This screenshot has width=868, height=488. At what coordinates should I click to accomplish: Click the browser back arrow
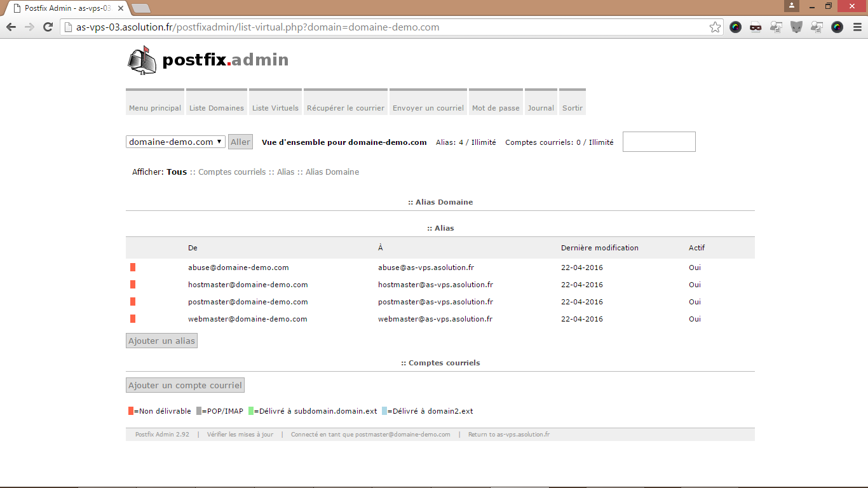tap(11, 27)
